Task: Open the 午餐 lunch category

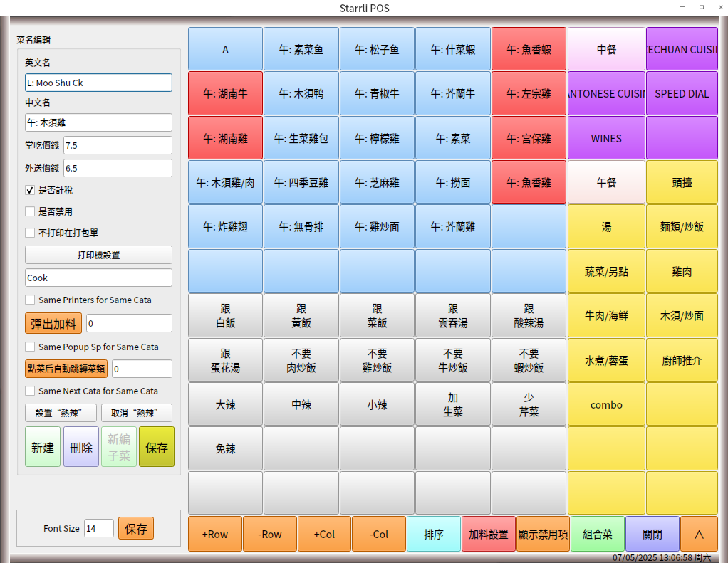Action: tap(606, 182)
